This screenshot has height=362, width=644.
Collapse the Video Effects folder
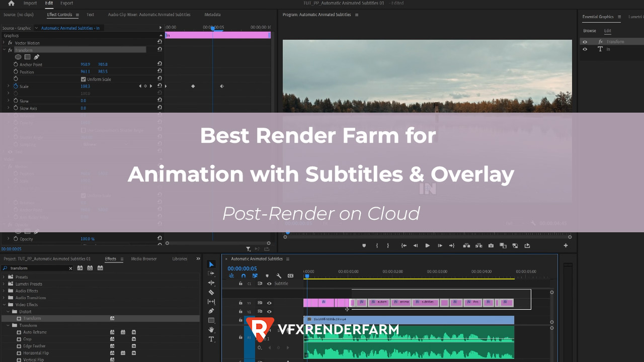[x=4, y=305]
